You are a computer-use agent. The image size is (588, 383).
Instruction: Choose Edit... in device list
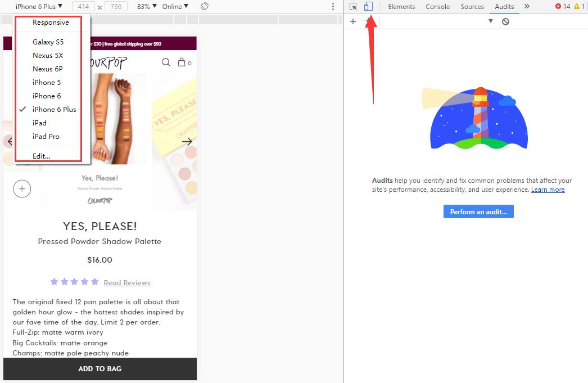52,156
